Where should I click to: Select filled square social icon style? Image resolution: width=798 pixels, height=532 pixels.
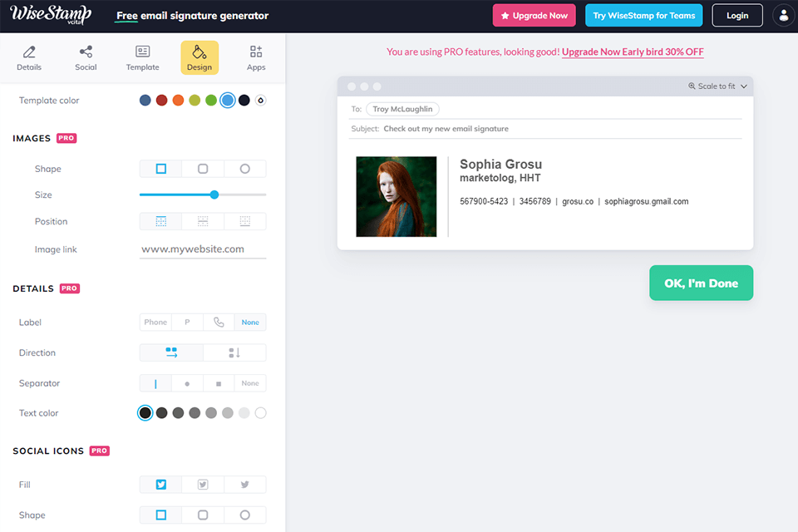click(160, 484)
